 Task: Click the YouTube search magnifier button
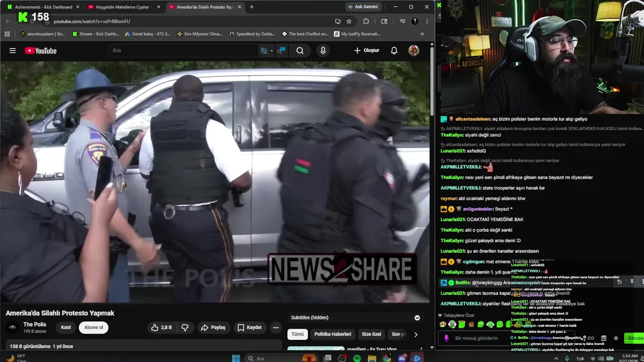click(x=300, y=50)
